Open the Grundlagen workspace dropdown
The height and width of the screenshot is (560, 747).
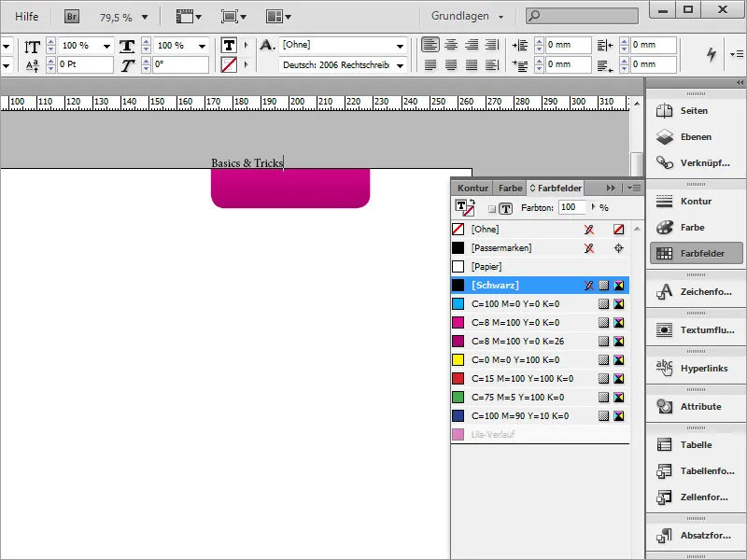[468, 16]
